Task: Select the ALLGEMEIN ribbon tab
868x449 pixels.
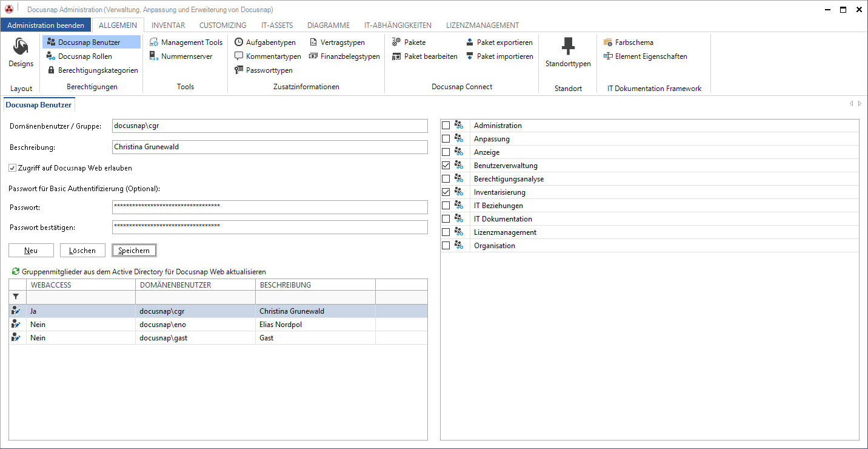Action: [118, 25]
